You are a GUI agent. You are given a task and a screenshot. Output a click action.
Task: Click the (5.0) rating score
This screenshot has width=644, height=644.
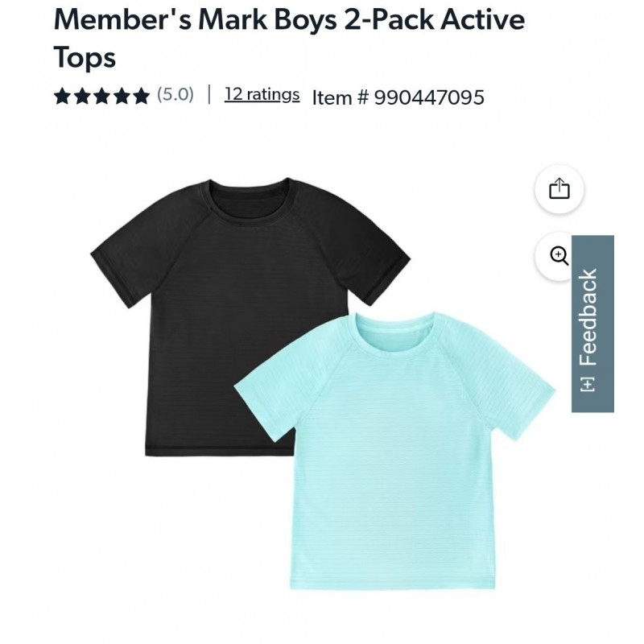click(x=175, y=94)
